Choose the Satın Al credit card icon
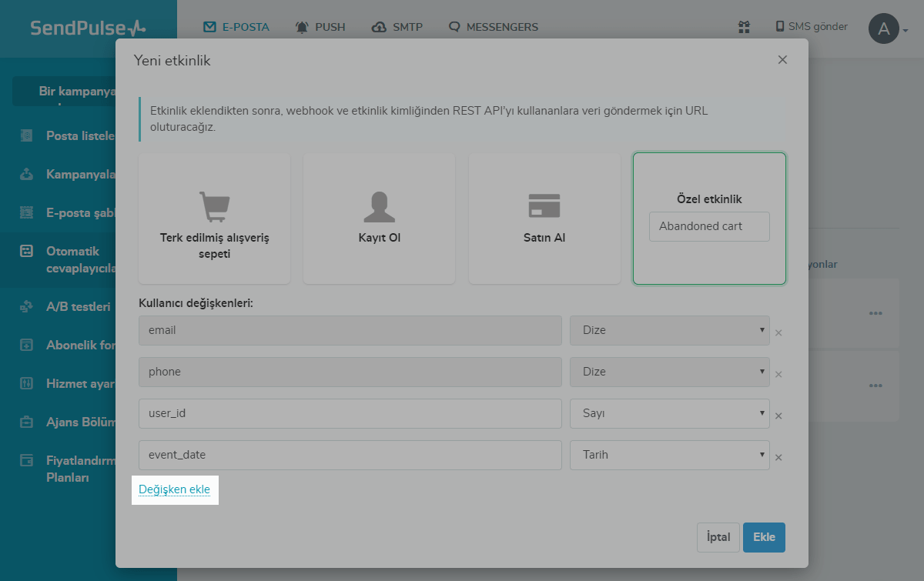 (x=544, y=205)
